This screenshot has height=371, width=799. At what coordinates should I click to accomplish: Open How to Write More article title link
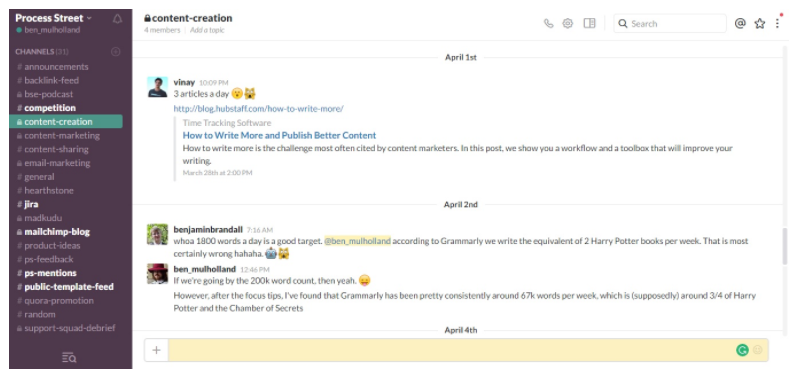[x=279, y=135]
